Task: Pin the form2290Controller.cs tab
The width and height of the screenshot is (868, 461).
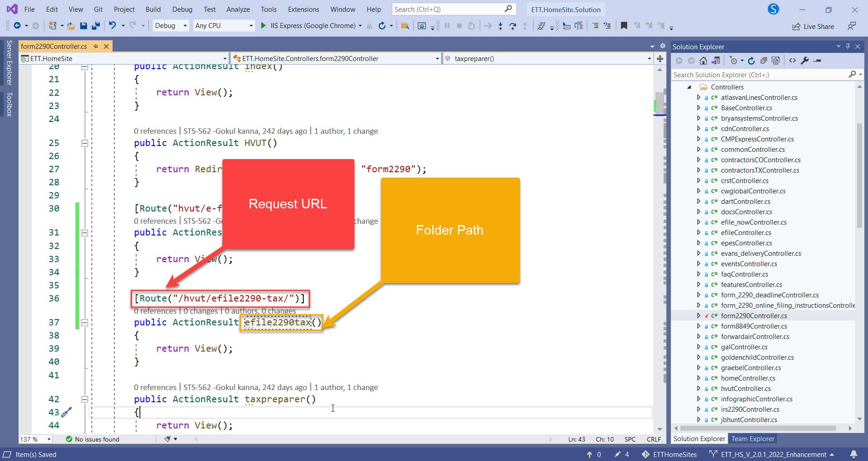Action: tap(96, 46)
